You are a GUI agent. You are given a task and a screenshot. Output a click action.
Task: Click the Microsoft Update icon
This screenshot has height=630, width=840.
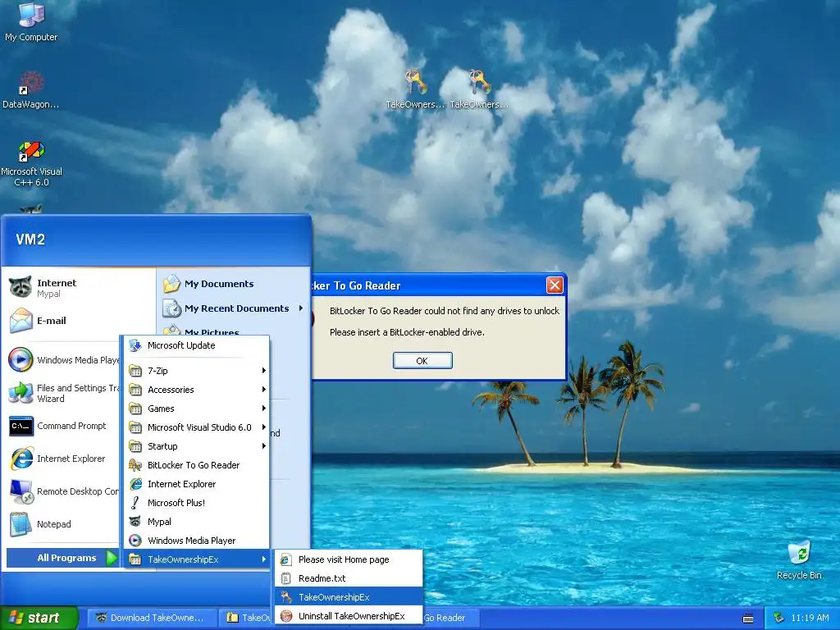[x=135, y=345]
